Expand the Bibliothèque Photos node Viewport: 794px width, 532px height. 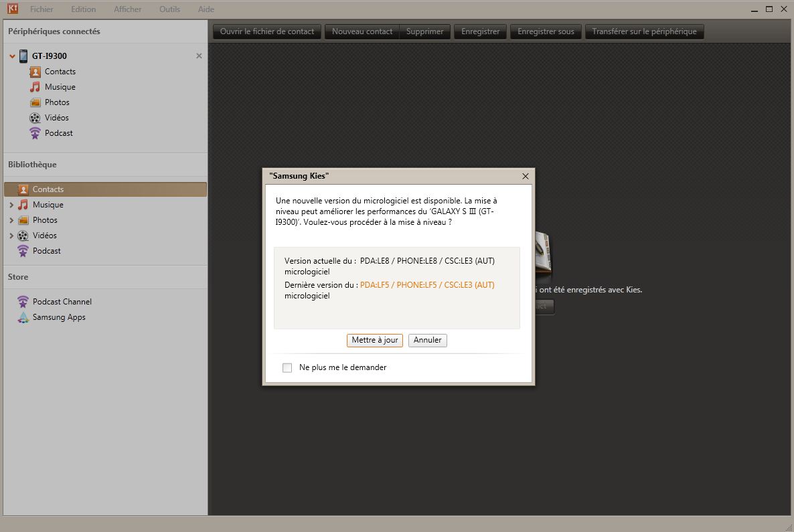(x=11, y=220)
